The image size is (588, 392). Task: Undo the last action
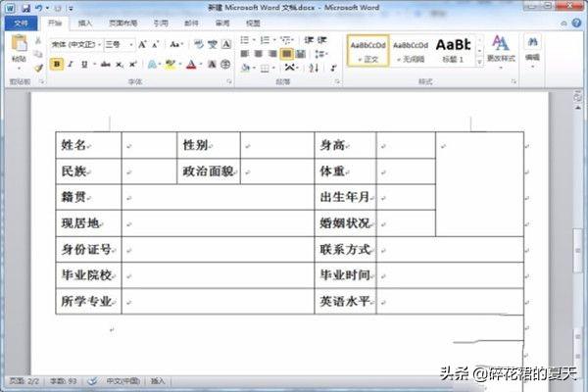click(x=38, y=8)
